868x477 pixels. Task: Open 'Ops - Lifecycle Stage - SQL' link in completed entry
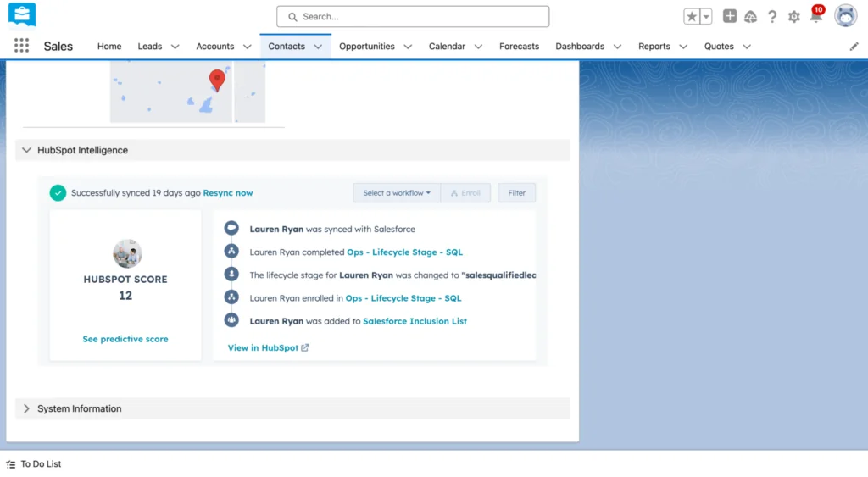[x=404, y=252]
